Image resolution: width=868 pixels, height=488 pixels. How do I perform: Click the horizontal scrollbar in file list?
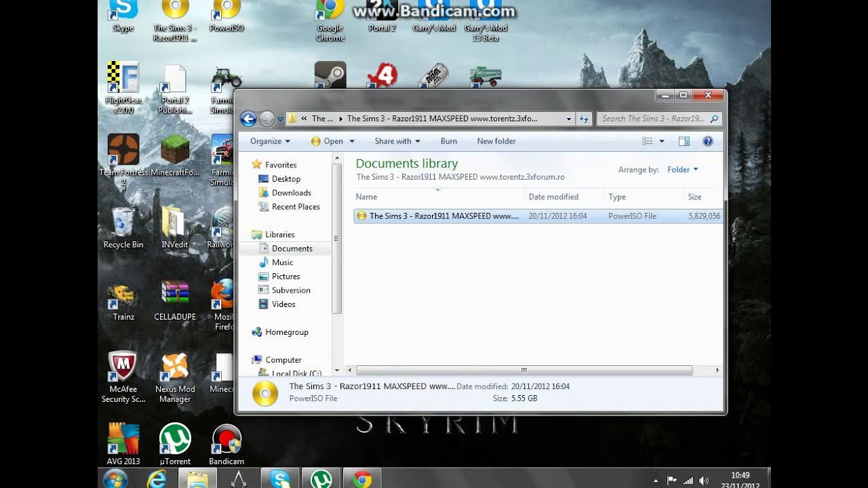click(524, 370)
